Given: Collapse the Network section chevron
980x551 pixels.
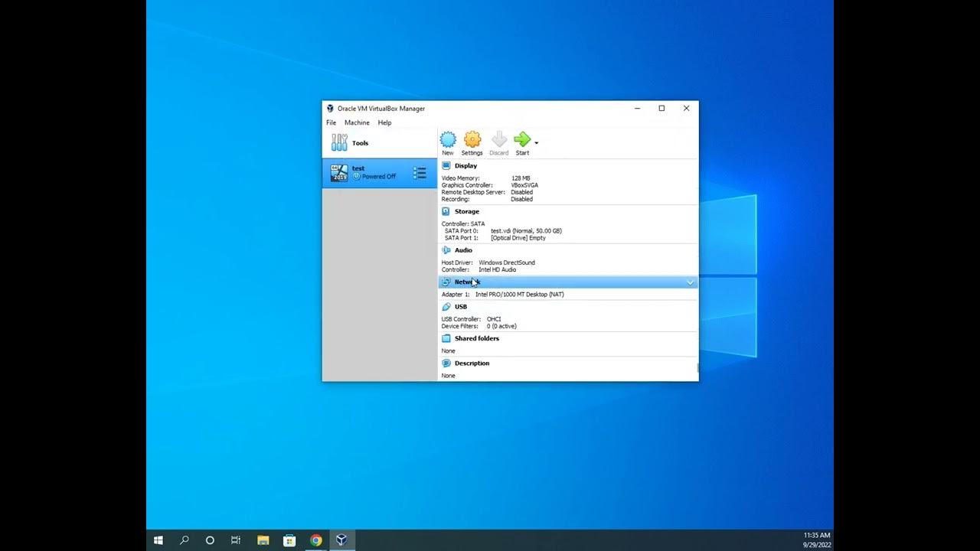Looking at the screenshot, I should point(690,282).
